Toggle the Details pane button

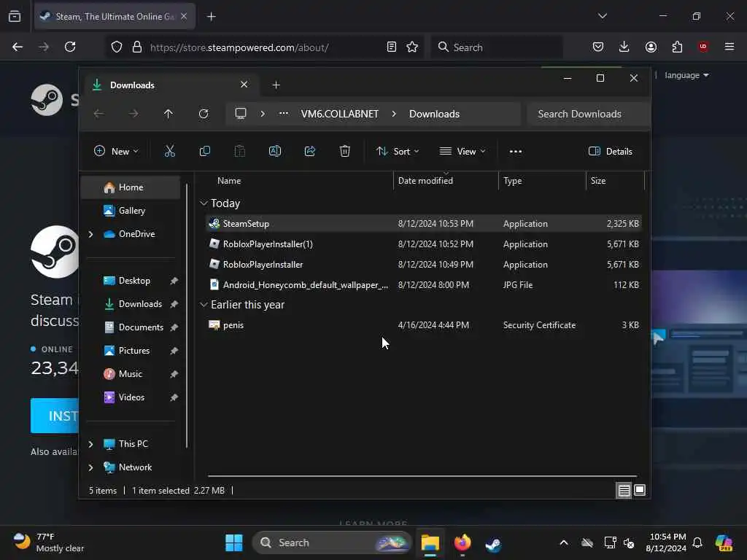(611, 152)
